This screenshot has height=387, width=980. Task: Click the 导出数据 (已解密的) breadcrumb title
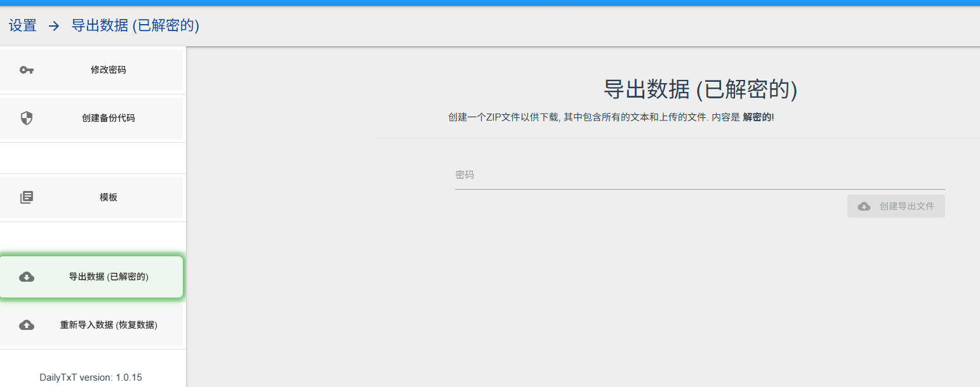click(x=135, y=26)
